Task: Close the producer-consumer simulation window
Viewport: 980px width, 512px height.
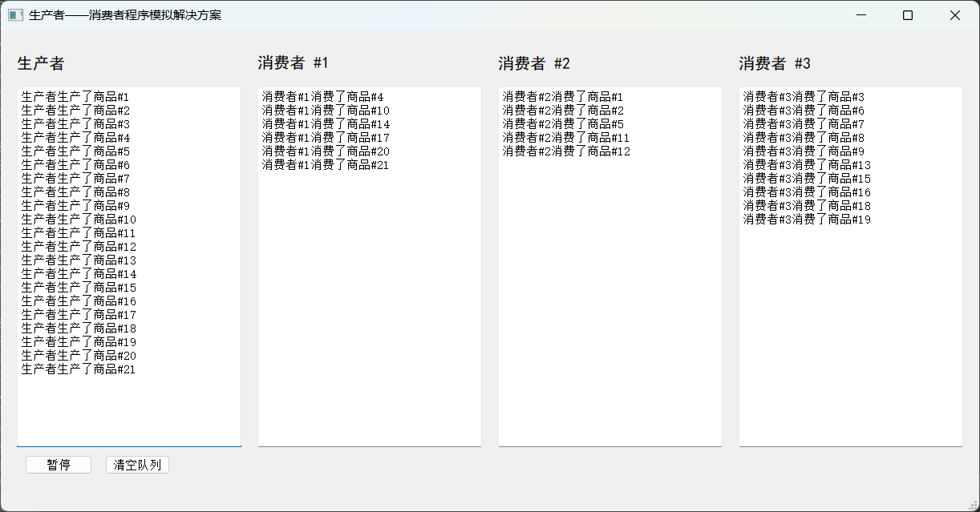Action: [954, 15]
